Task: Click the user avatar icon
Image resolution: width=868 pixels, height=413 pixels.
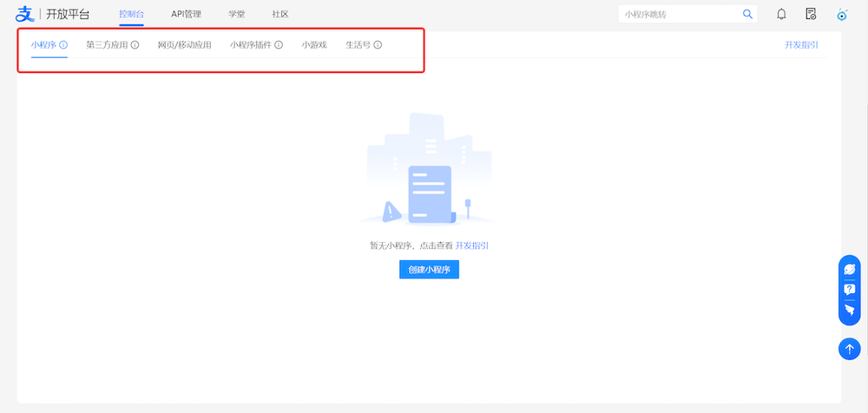Action: [x=841, y=14]
